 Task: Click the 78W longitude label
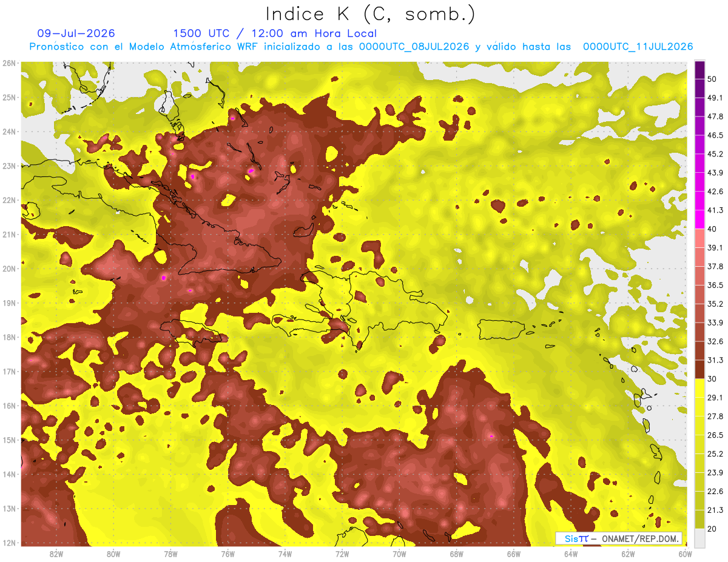click(x=170, y=554)
